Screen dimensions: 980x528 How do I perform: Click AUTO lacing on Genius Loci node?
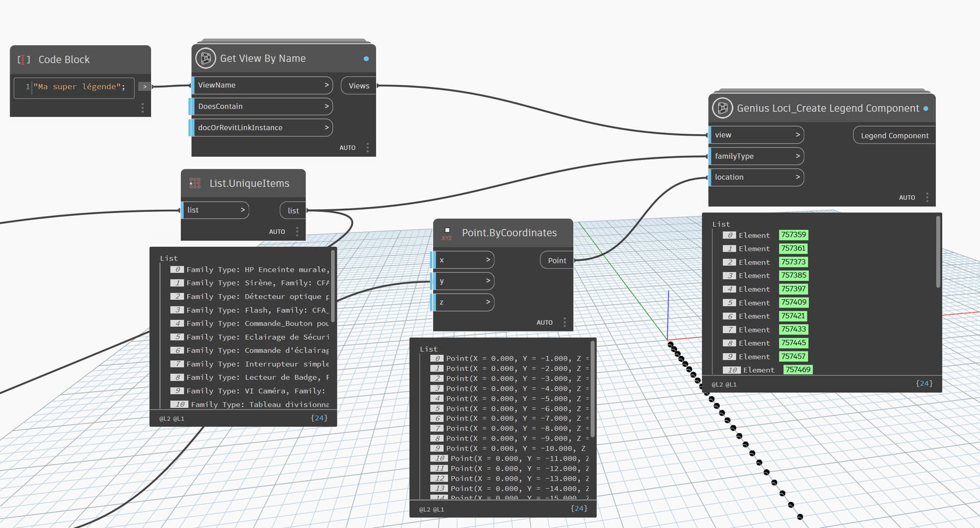(x=907, y=197)
